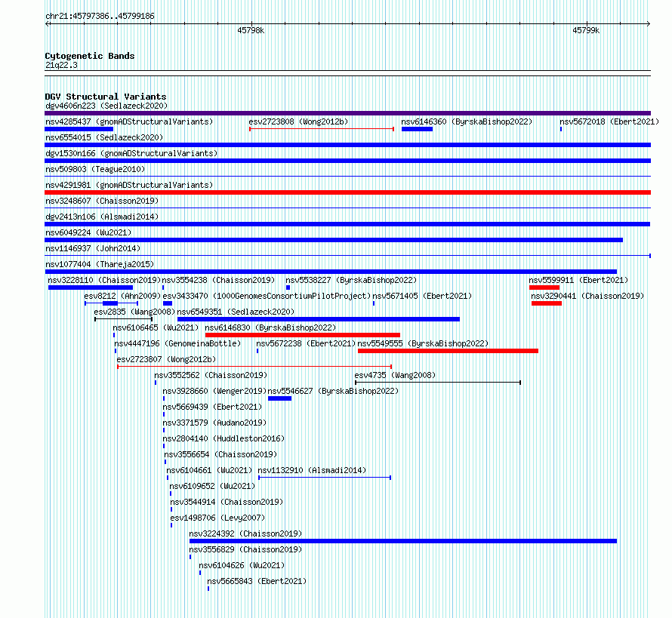Click the nsv5671405 (Ebert2021) text
The width and height of the screenshot is (672, 618).
click(x=422, y=296)
